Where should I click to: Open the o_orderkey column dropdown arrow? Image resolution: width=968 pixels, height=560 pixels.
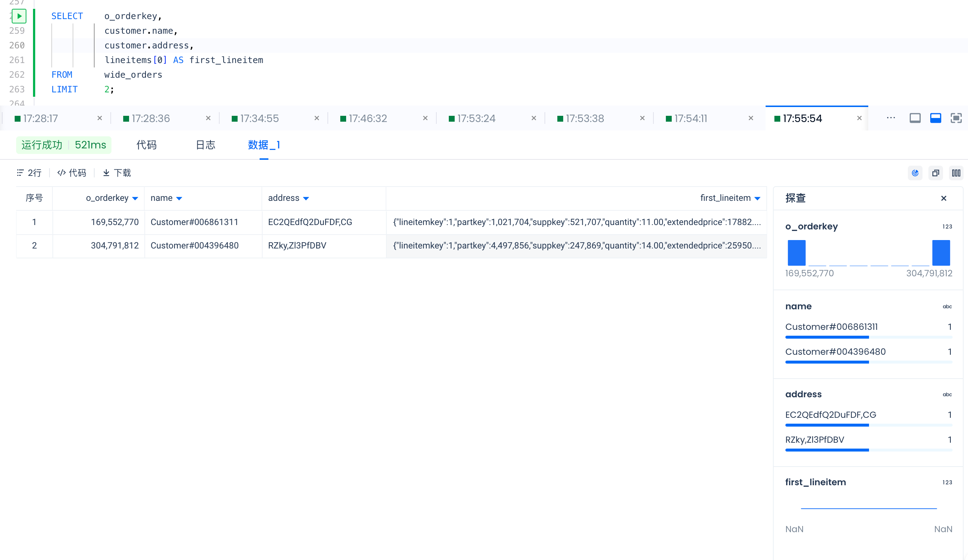[x=135, y=199]
